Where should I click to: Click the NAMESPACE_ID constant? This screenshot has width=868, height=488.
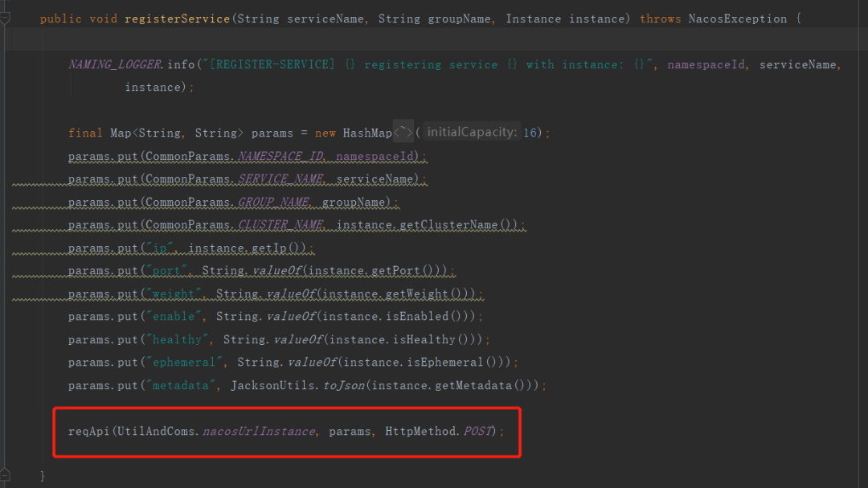click(280, 156)
